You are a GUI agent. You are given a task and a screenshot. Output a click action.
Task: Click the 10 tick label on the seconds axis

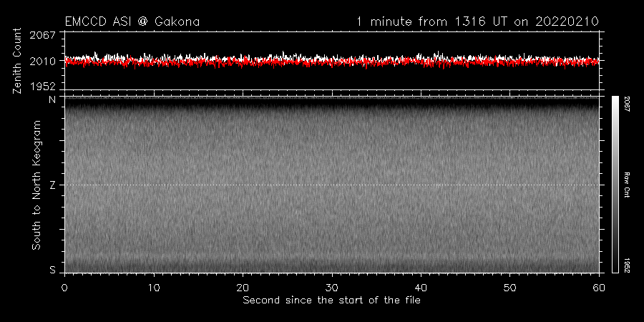point(154,287)
